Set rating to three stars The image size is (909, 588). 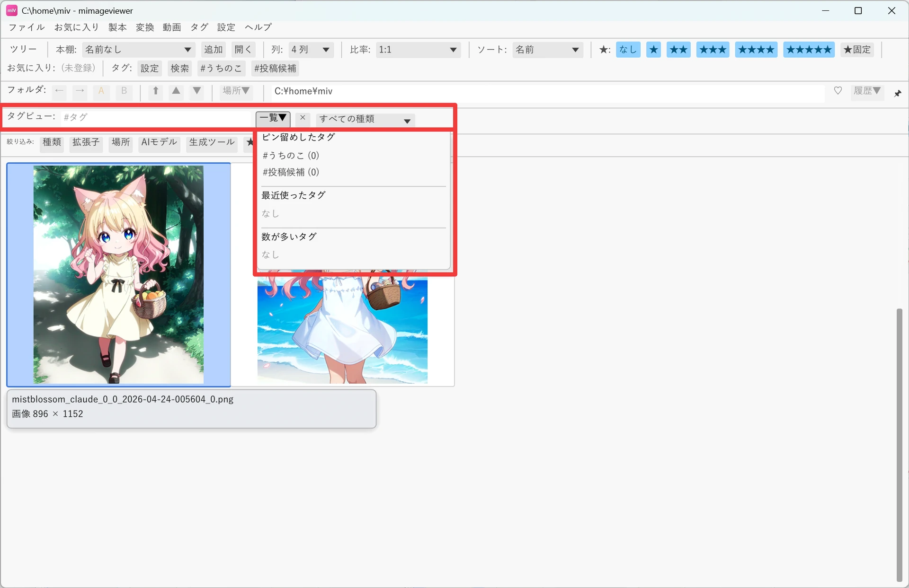[x=713, y=50]
